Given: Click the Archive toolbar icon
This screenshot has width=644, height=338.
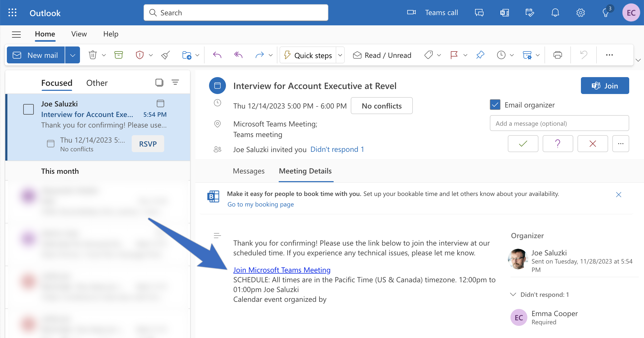Looking at the screenshot, I should [119, 55].
